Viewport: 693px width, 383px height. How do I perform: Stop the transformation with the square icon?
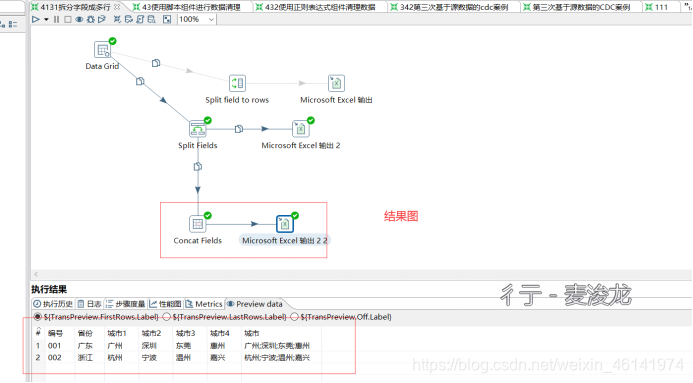point(68,19)
